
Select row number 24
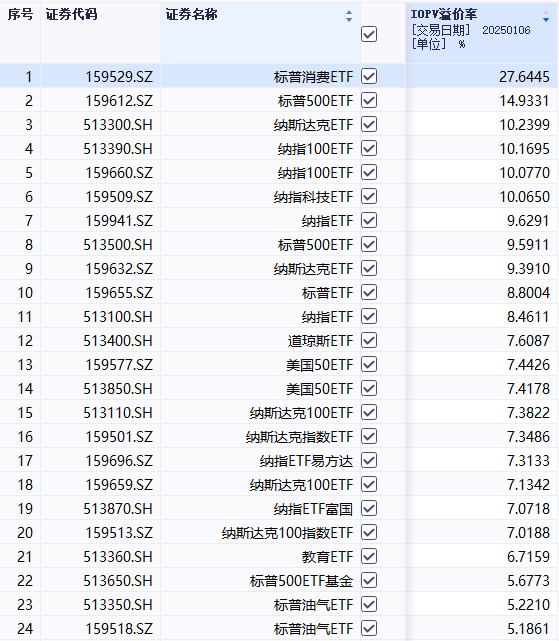[25, 629]
